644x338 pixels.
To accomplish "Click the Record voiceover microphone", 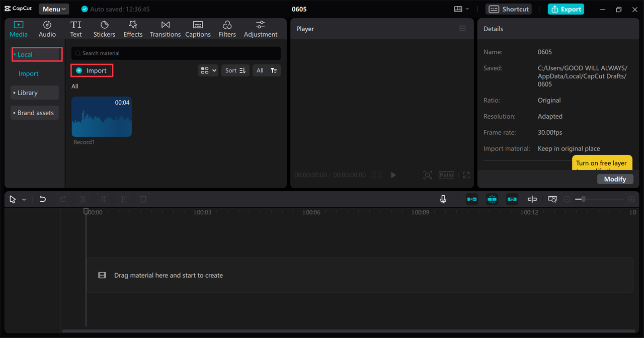I will pos(443,199).
